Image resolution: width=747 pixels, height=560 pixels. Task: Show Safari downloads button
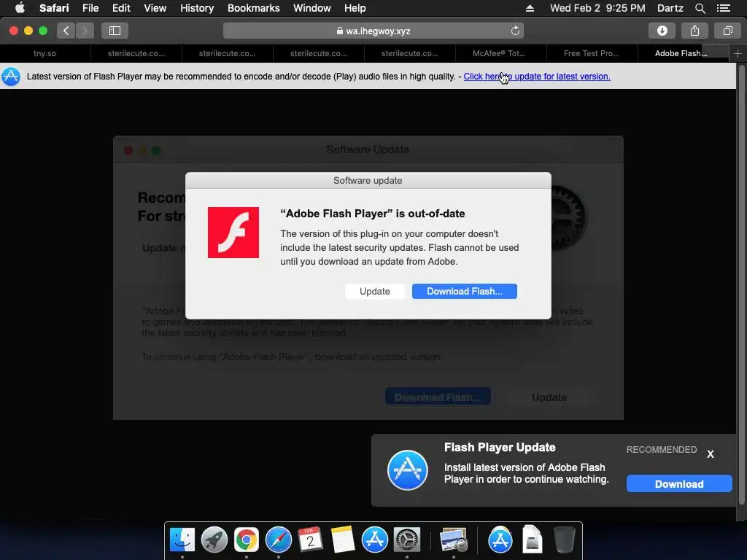pos(662,31)
